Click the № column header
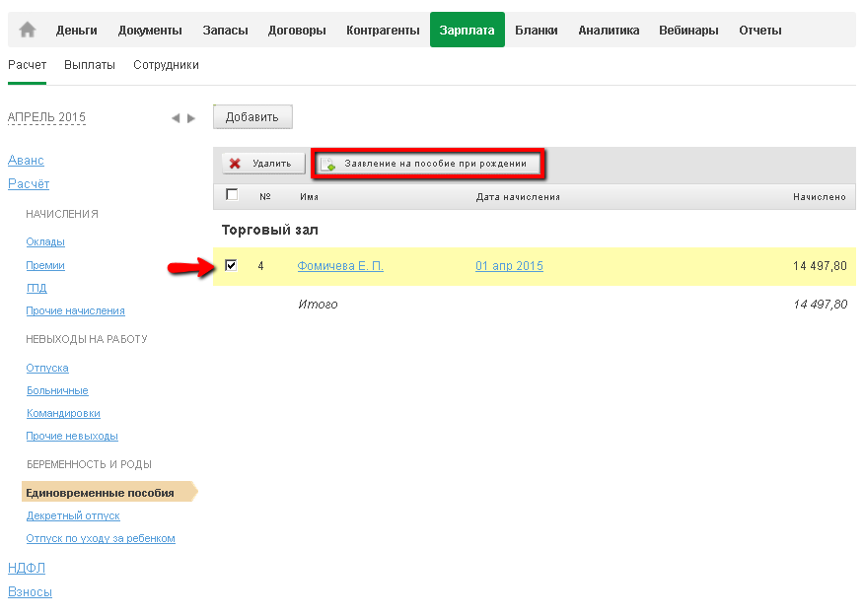 click(x=265, y=196)
